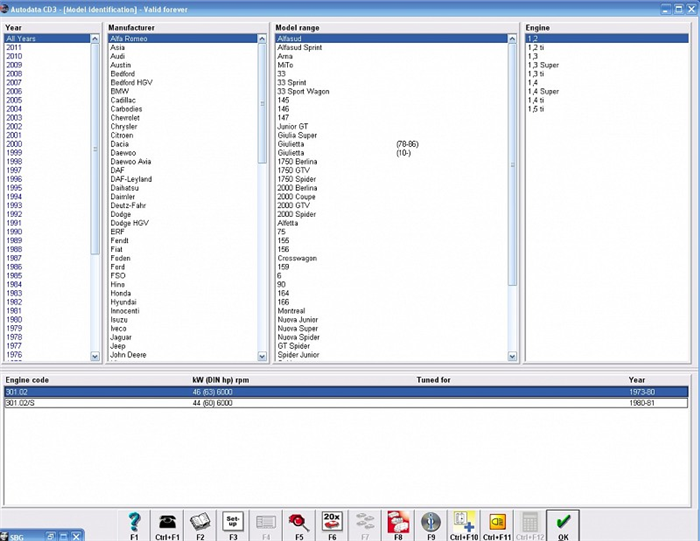Open the F8 red vehicle types icon
This screenshot has width=700, height=541.
click(x=398, y=525)
